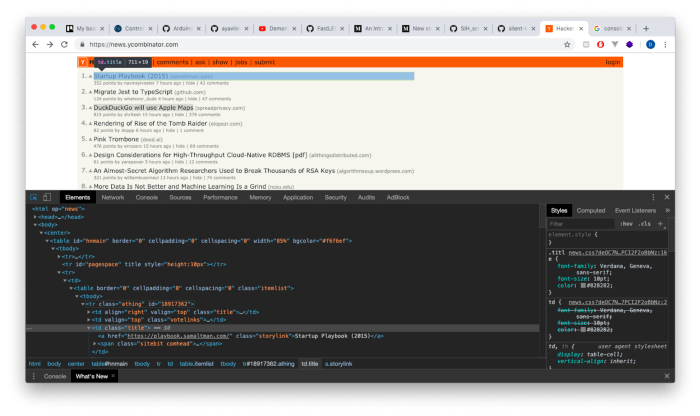The height and width of the screenshot is (416, 700).
Task: Open the Sources panel
Action: [x=180, y=197]
